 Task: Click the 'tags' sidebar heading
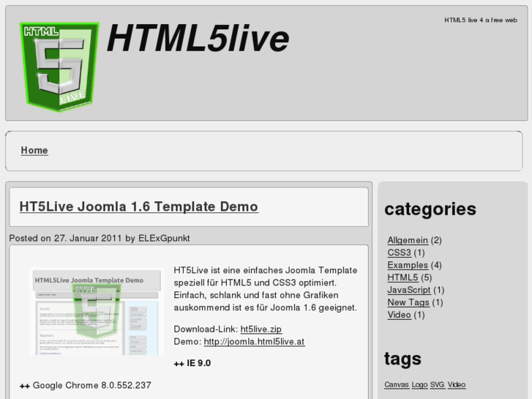pyautogui.click(x=402, y=359)
